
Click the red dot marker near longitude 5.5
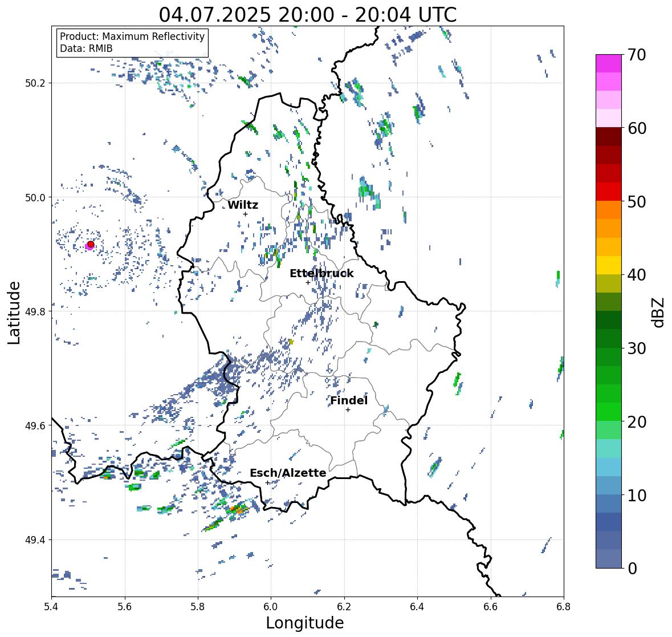91,244
